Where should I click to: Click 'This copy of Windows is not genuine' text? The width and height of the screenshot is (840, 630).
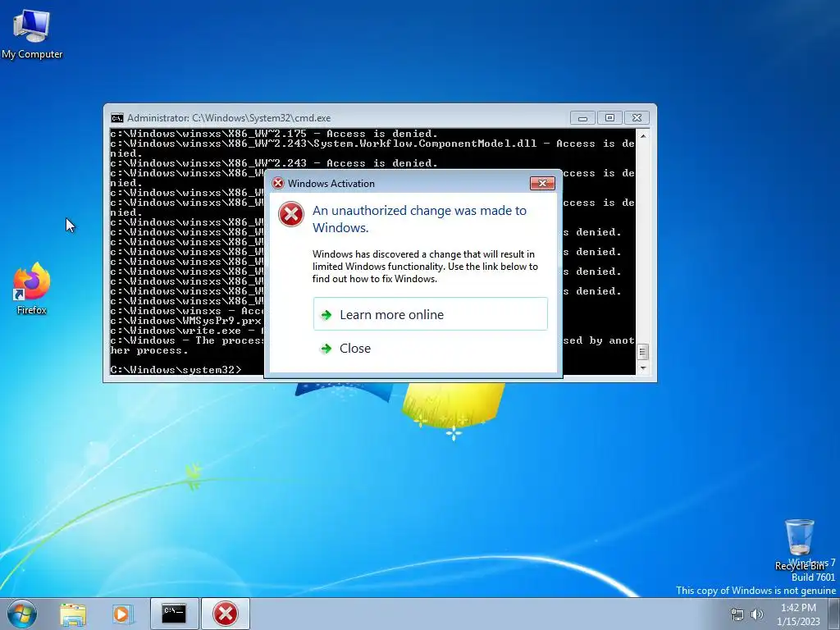click(756, 591)
